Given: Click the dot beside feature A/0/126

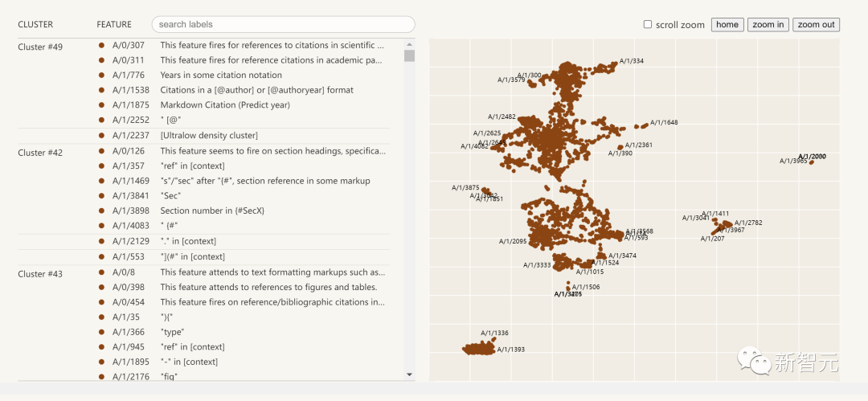Looking at the screenshot, I should pyautogui.click(x=102, y=150).
